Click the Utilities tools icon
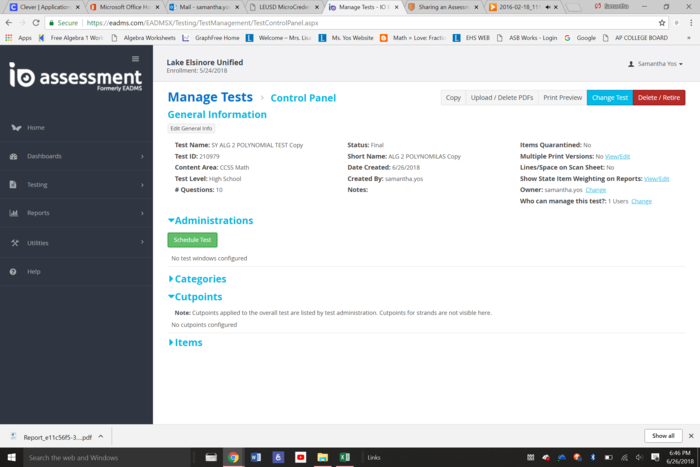Image resolution: width=700 pixels, height=467 pixels. tap(15, 242)
